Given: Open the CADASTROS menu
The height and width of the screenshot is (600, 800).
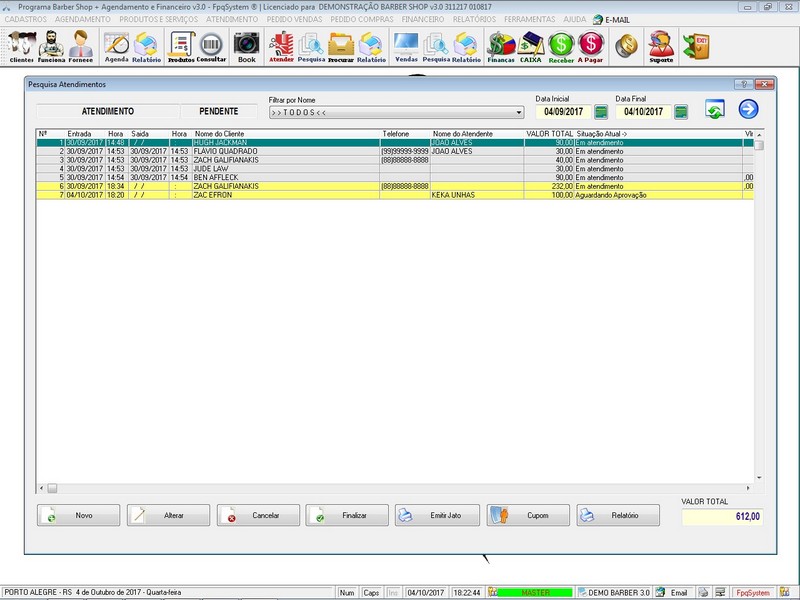Looking at the screenshot, I should (26, 19).
